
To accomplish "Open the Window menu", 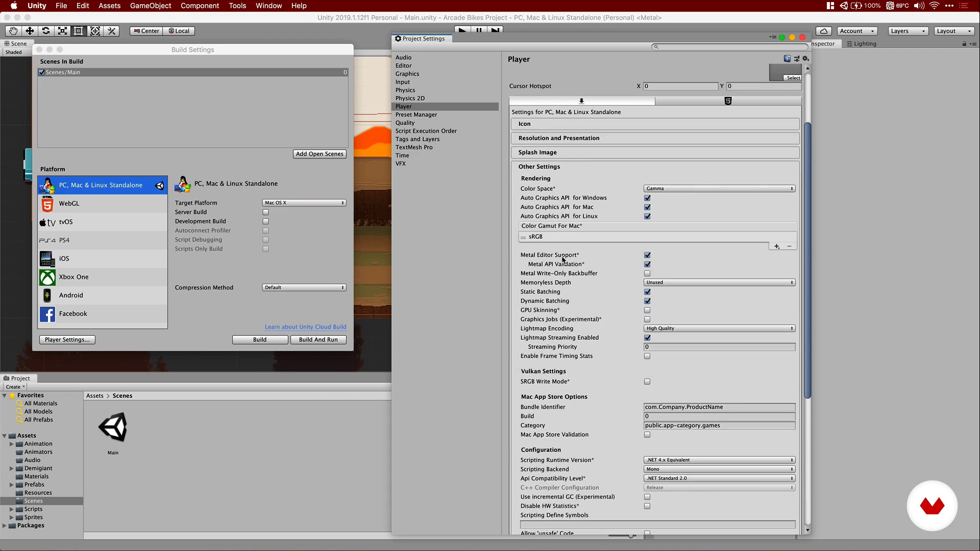I will point(268,6).
